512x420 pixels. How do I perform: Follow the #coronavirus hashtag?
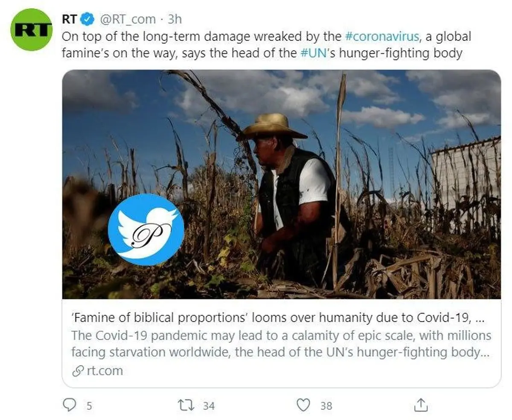pos(381,36)
